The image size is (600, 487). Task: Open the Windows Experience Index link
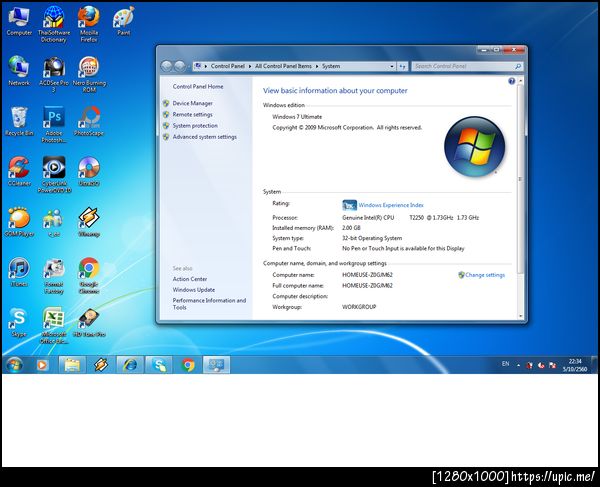coord(391,205)
